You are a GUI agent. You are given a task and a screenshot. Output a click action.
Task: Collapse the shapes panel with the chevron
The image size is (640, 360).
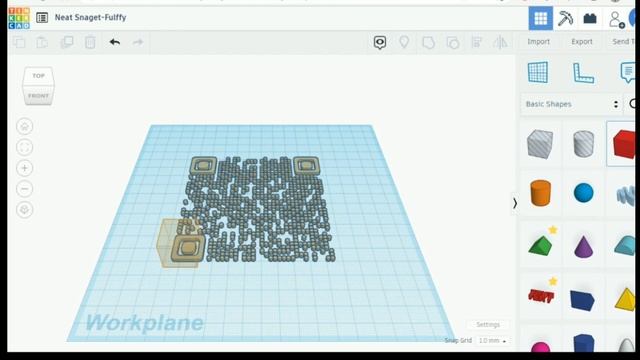tap(515, 203)
